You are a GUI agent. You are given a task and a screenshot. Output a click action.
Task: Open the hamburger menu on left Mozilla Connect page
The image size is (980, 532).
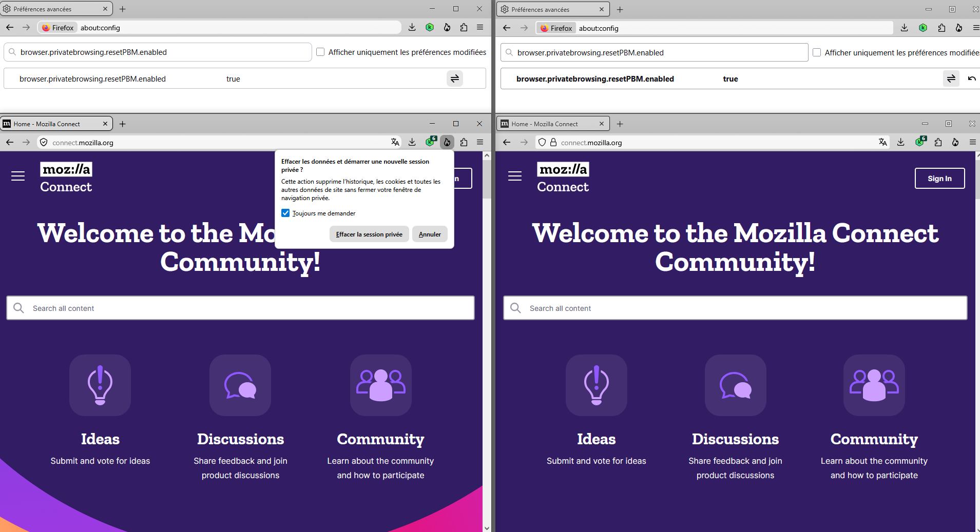18,176
